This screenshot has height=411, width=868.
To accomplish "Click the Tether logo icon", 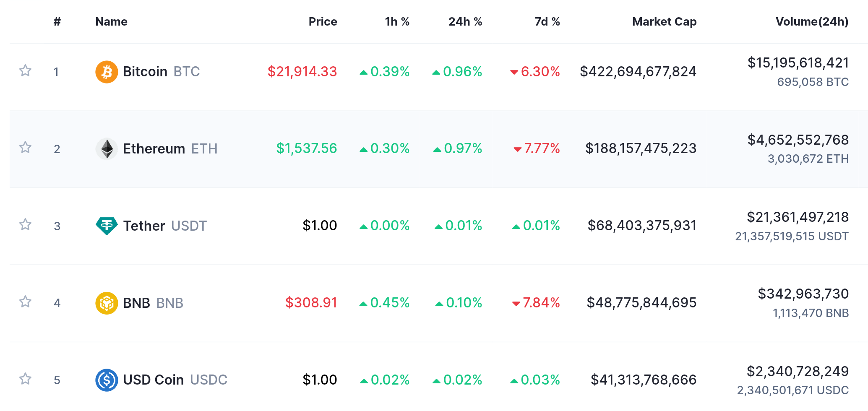I will pos(107,226).
